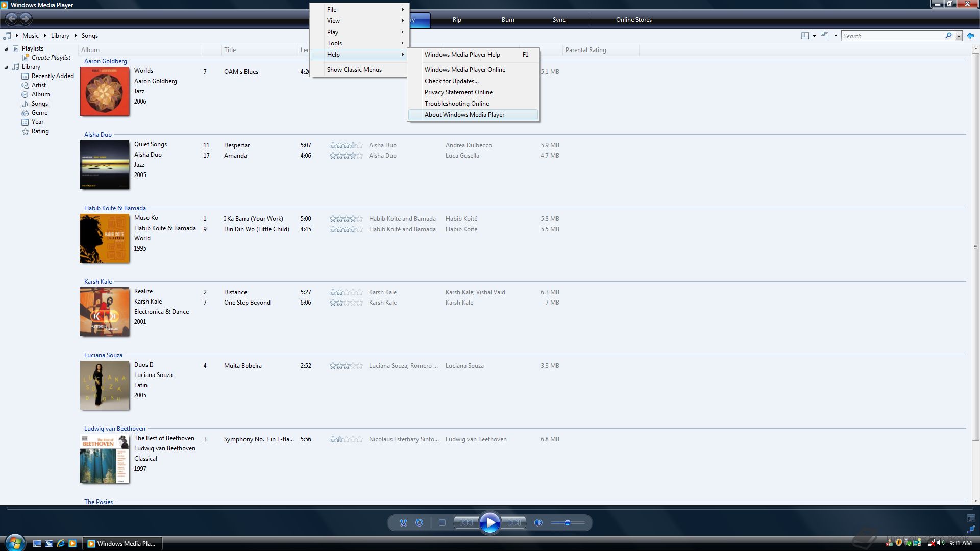980x551 pixels.
Task: Sort by the Album column header
Action: (139, 50)
